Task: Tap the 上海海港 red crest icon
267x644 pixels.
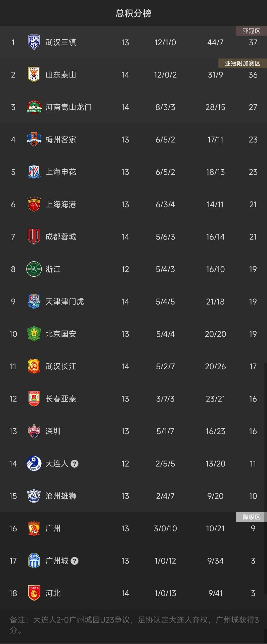Action: pos(34,204)
